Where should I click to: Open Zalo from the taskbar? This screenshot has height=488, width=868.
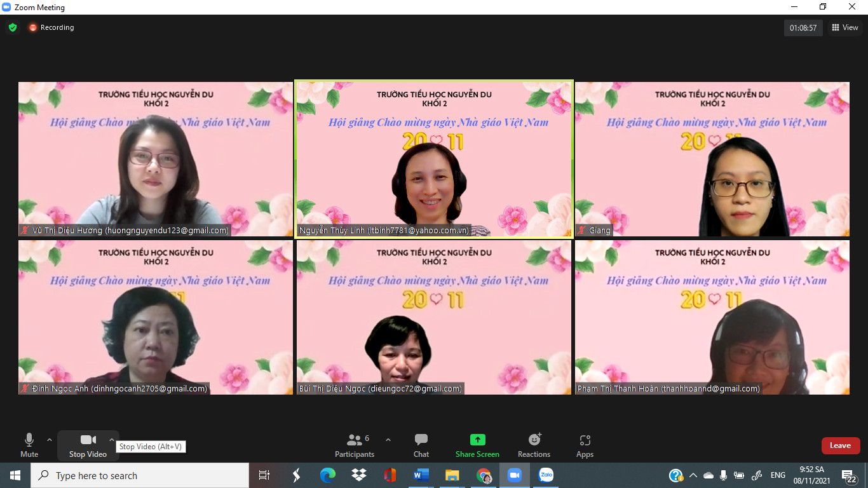coord(546,475)
